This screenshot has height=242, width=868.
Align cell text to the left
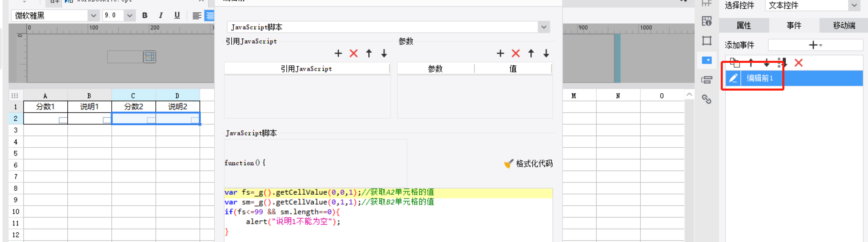coord(197,16)
